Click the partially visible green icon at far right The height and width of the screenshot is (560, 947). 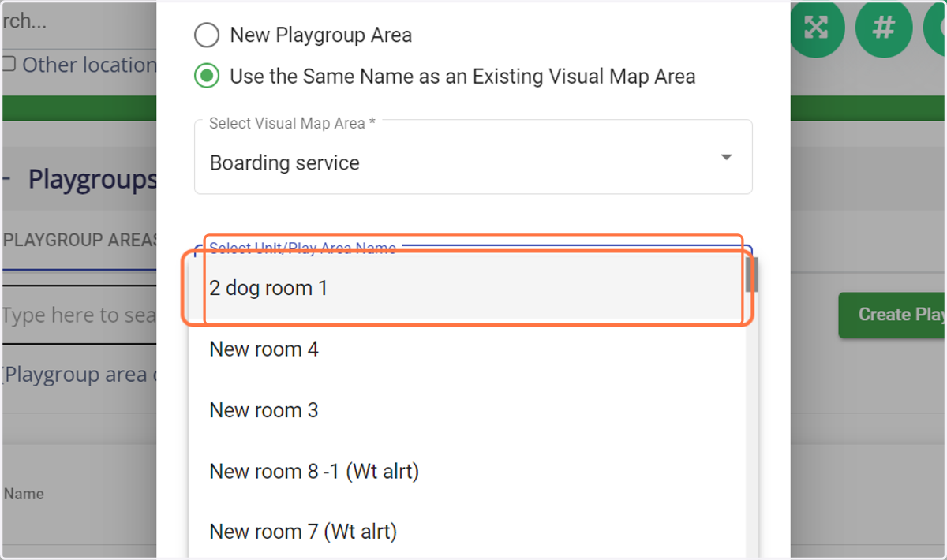(935, 28)
